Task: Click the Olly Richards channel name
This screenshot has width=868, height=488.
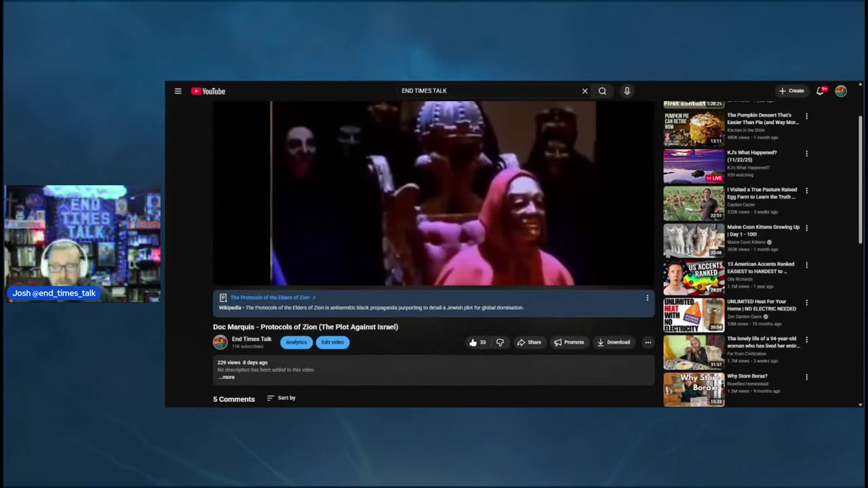Action: 741,279
